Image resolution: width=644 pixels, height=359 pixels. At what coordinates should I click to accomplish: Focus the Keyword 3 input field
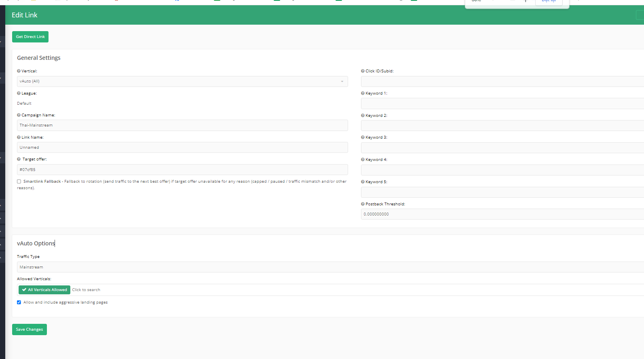503,148
